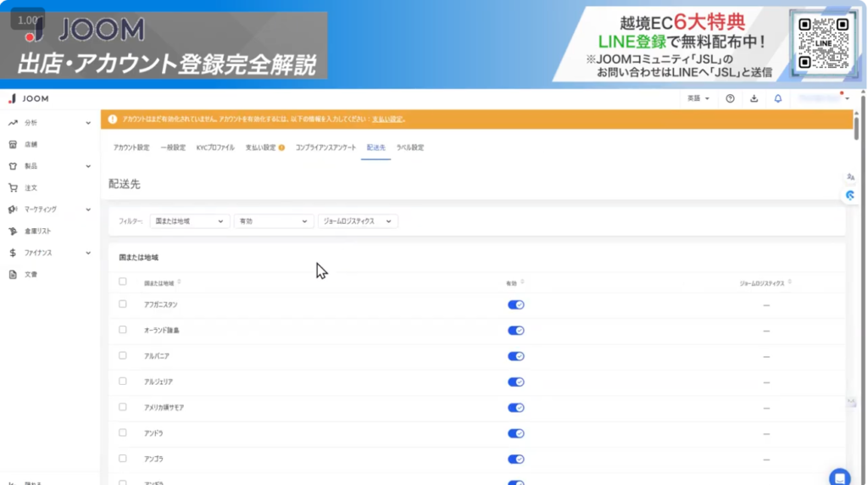Open the 英語 language dropdown

click(698, 98)
